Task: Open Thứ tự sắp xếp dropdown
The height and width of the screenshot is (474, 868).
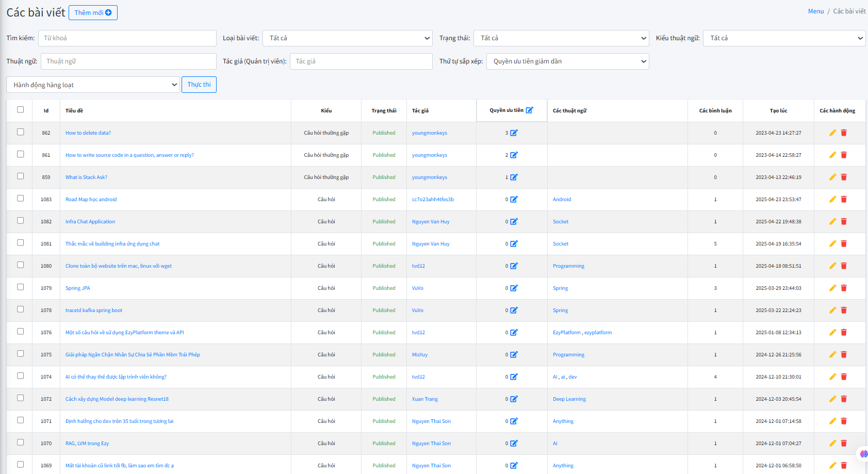Action: (x=567, y=61)
